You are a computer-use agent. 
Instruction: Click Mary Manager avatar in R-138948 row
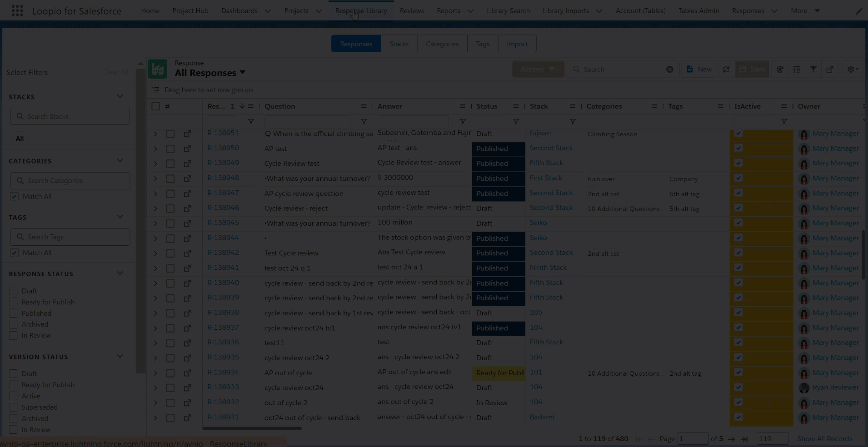[x=804, y=179]
